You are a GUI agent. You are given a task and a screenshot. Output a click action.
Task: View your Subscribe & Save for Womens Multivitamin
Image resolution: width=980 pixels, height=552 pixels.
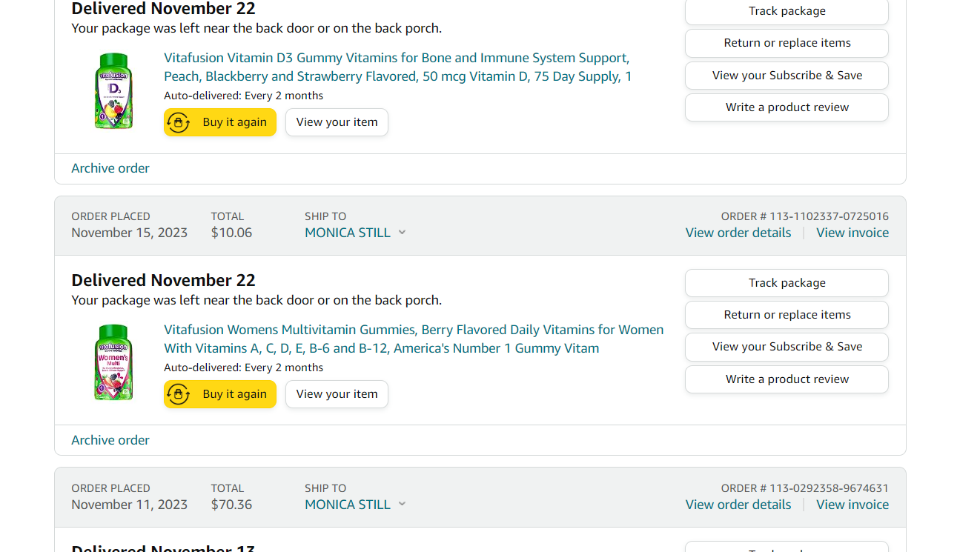pos(787,347)
